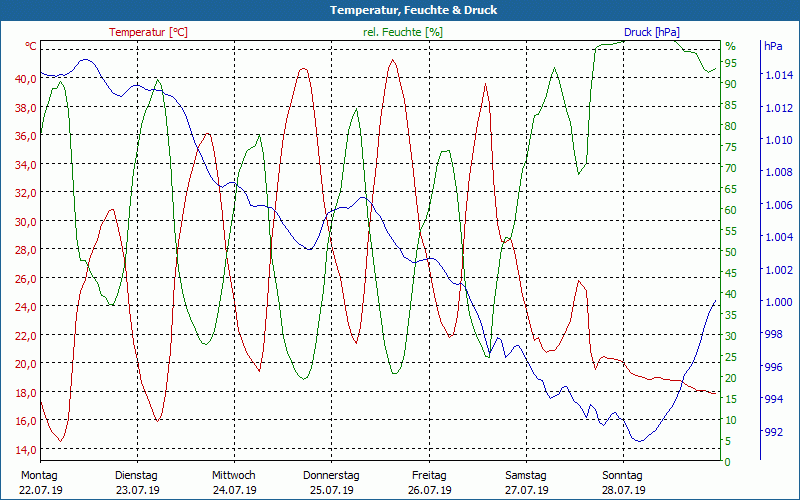Screen dimensions: 800x500
Task: Click the 992 pressure axis value
Action: (773, 432)
